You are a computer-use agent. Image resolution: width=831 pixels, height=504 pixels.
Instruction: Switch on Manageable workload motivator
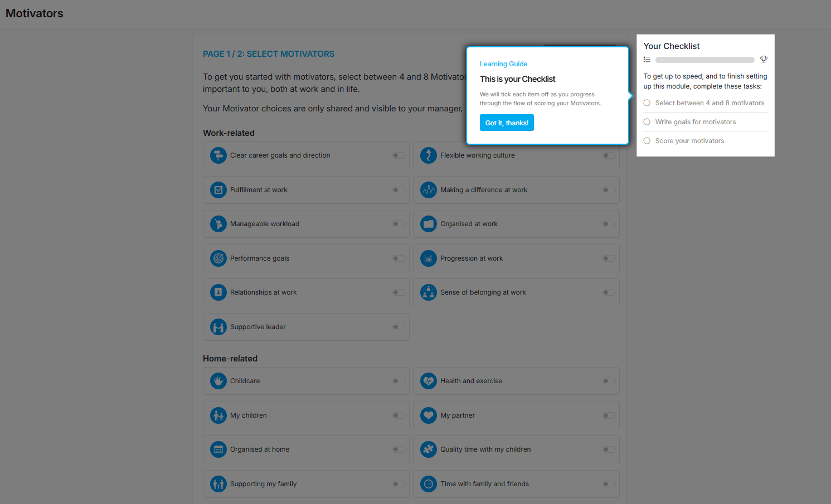pos(399,224)
